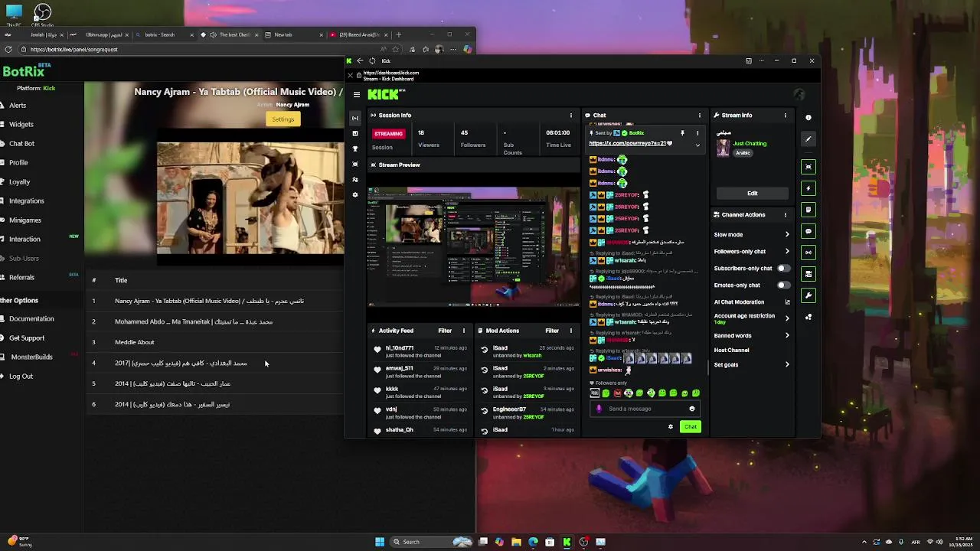Viewport: 980px width, 551px height.
Task: Click the info icon in Kick right rail
Action: click(808, 118)
